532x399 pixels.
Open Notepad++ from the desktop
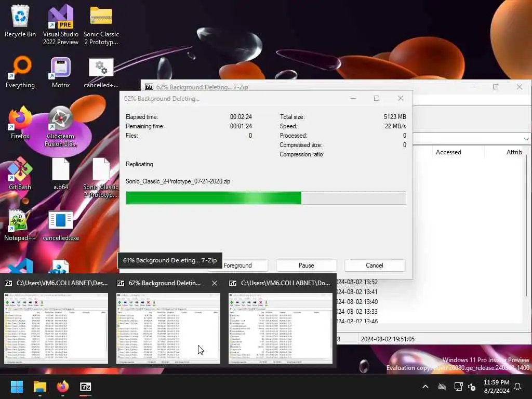20,224
